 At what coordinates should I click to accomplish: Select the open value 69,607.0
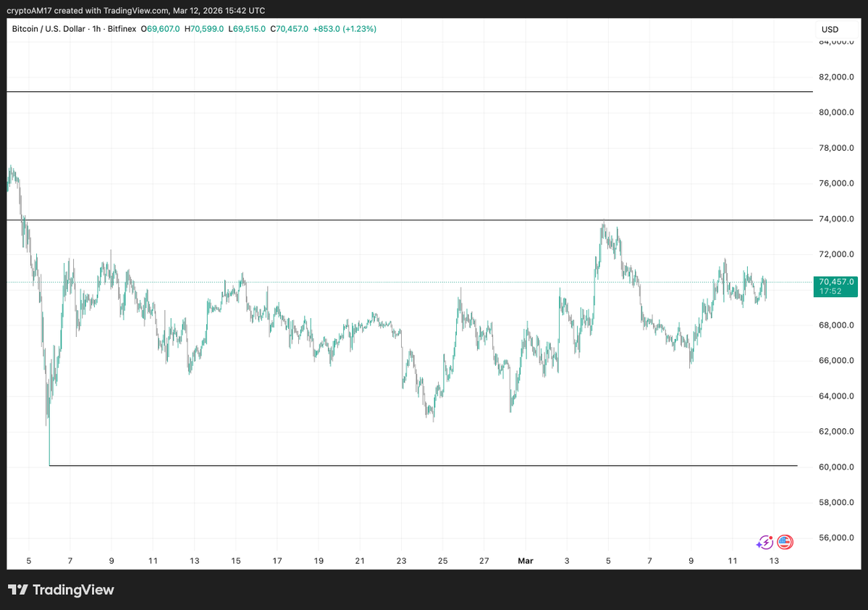pyautogui.click(x=161, y=29)
